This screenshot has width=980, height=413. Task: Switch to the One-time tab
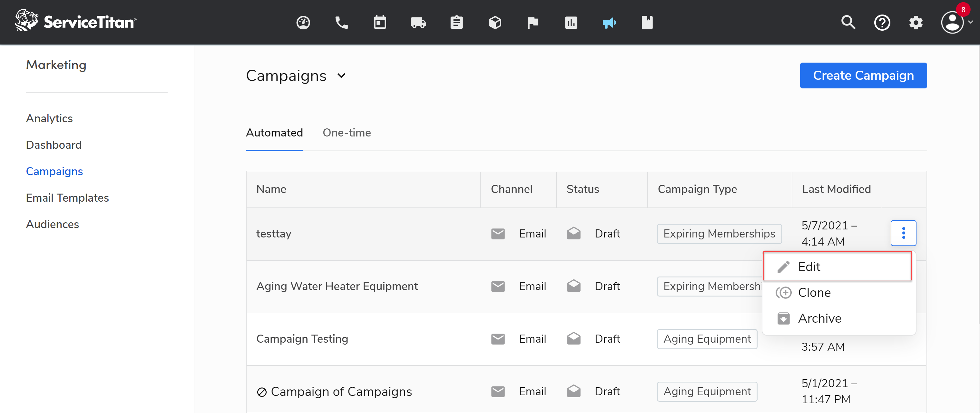tap(346, 133)
